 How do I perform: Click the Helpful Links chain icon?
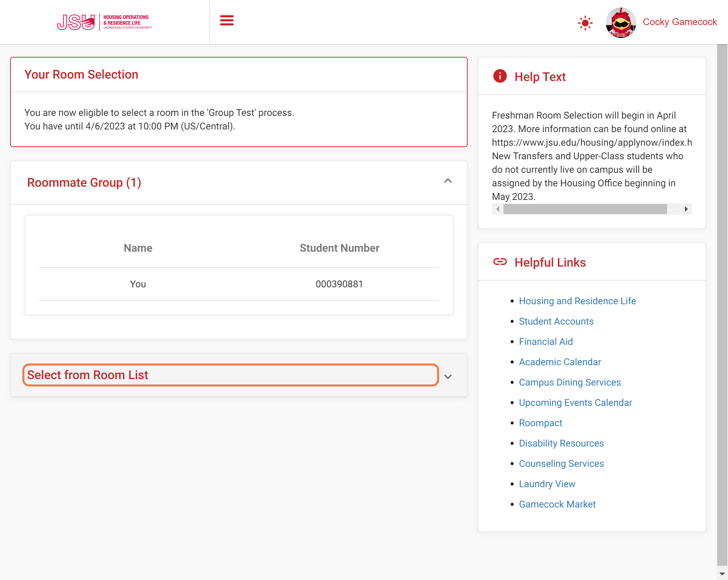pos(500,262)
